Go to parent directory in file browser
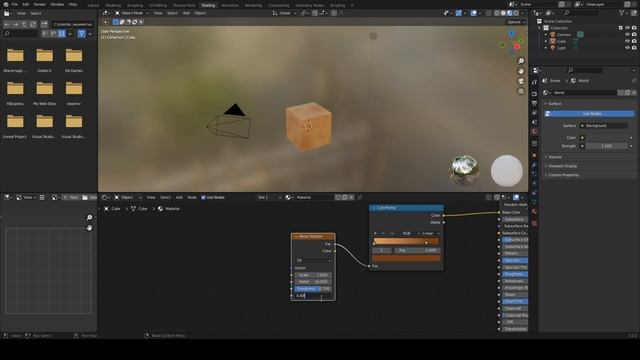The width and height of the screenshot is (640, 360). (24, 24)
